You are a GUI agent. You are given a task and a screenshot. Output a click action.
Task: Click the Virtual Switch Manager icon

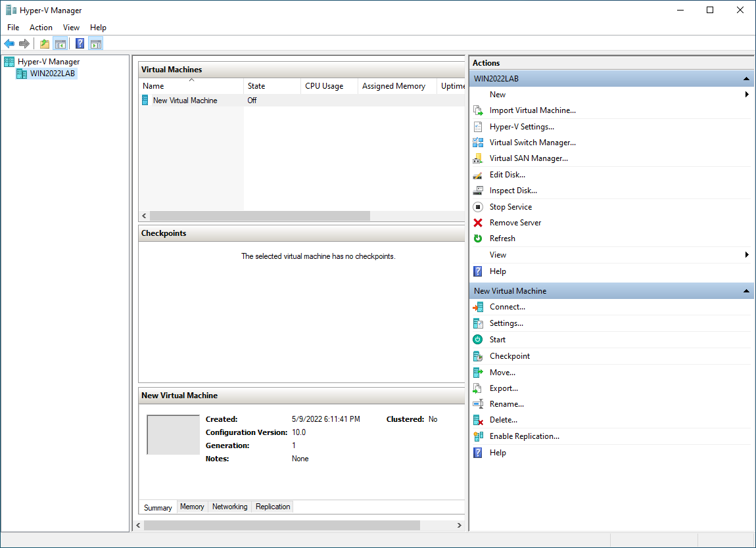click(x=478, y=143)
